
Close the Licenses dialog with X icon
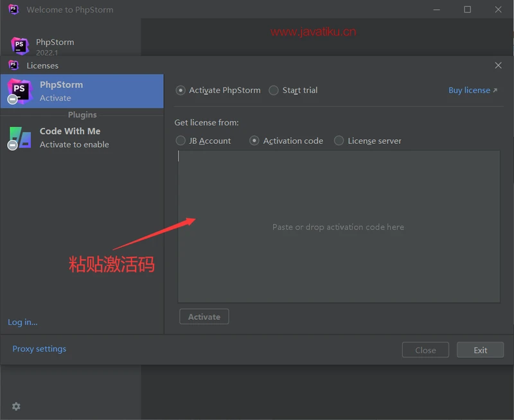pyautogui.click(x=498, y=66)
